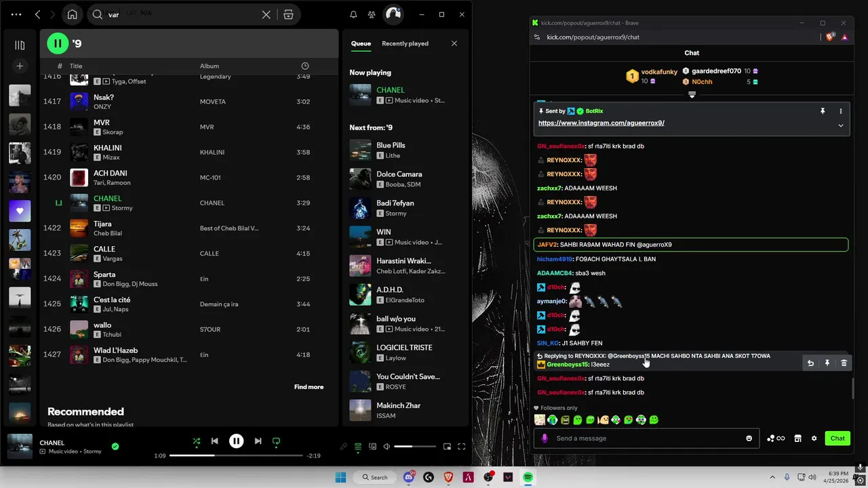This screenshot has width=868, height=488.
Task: Create new playlist with plus icon
Action: [x=20, y=66]
